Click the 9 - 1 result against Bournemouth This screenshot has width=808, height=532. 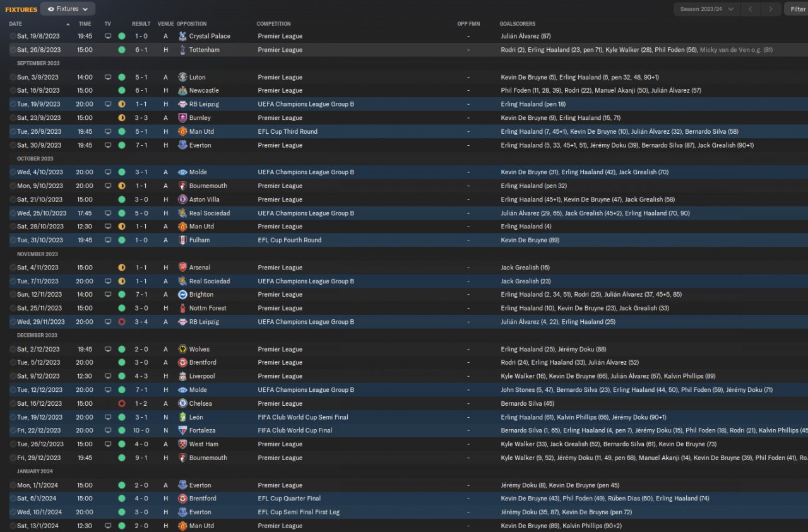pos(141,458)
